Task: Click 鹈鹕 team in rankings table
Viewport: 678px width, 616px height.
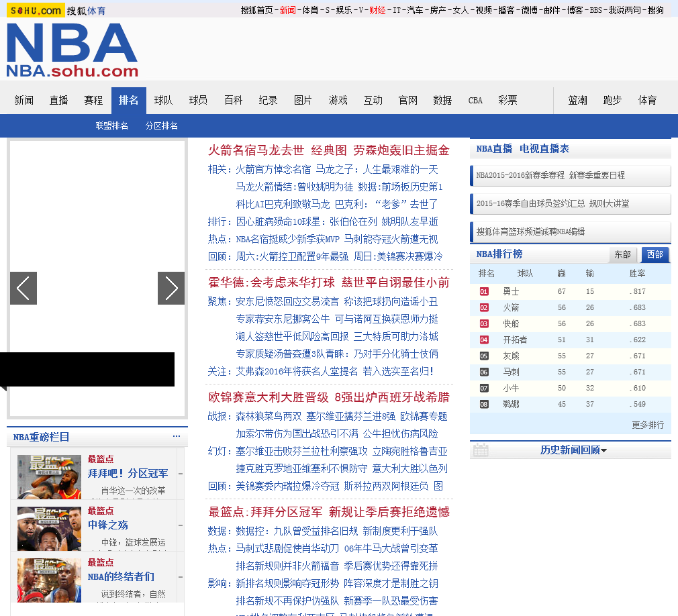Action: click(x=511, y=404)
